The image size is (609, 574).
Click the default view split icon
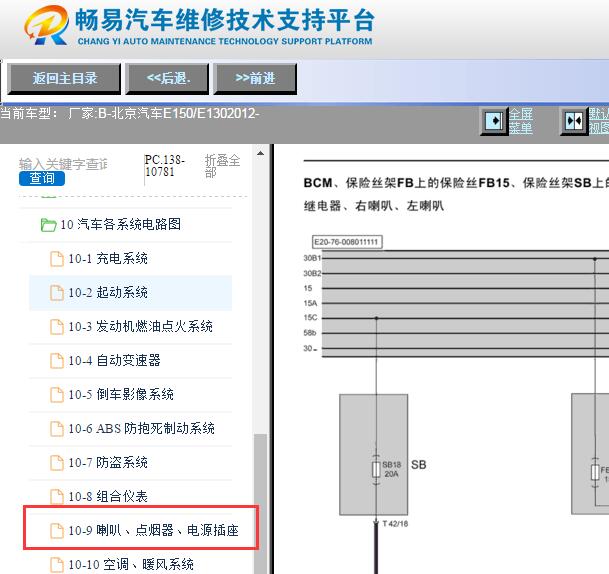click(574, 121)
